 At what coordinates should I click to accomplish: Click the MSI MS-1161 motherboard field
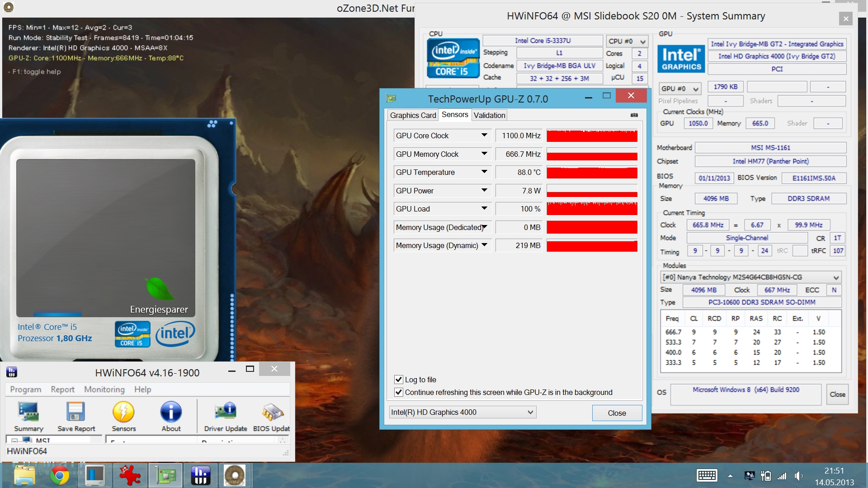pos(770,148)
